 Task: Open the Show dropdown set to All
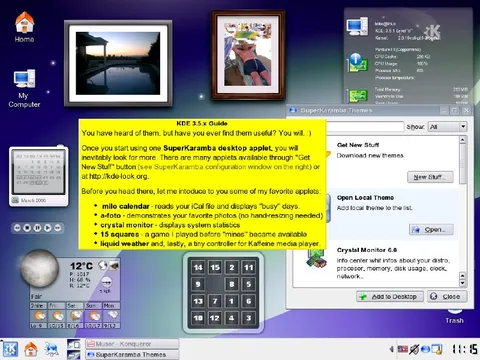(447, 127)
